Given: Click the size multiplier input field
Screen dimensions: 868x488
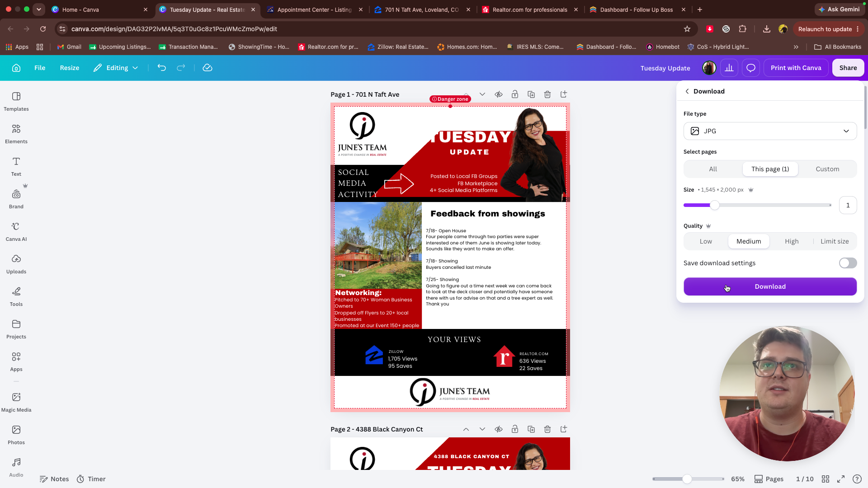Looking at the screenshot, I should pos(848,205).
